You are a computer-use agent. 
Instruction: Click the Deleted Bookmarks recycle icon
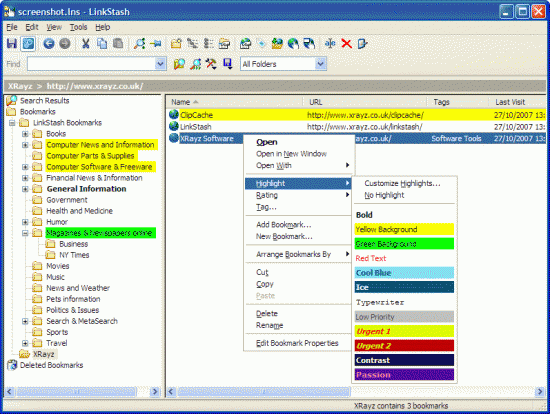(x=12, y=365)
